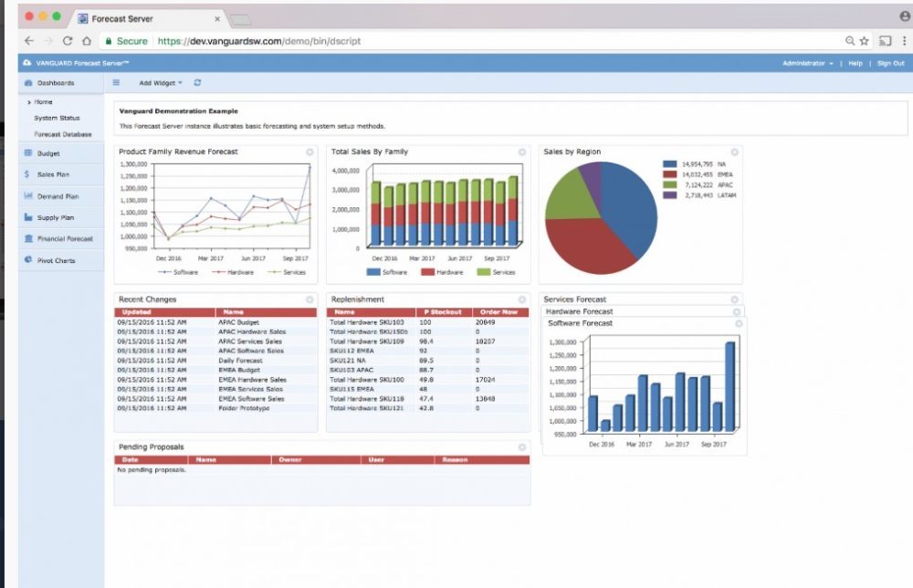Viewport: 913px width, 588px height.
Task: Select the Folder Prototype row in Recent Changes
Action: [215, 409]
